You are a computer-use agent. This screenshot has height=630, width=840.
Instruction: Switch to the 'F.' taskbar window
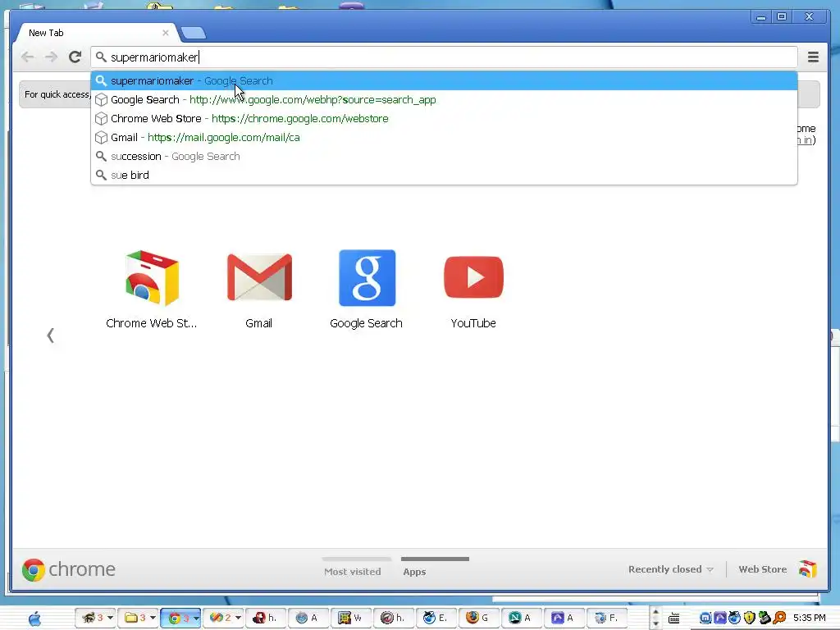(x=606, y=618)
